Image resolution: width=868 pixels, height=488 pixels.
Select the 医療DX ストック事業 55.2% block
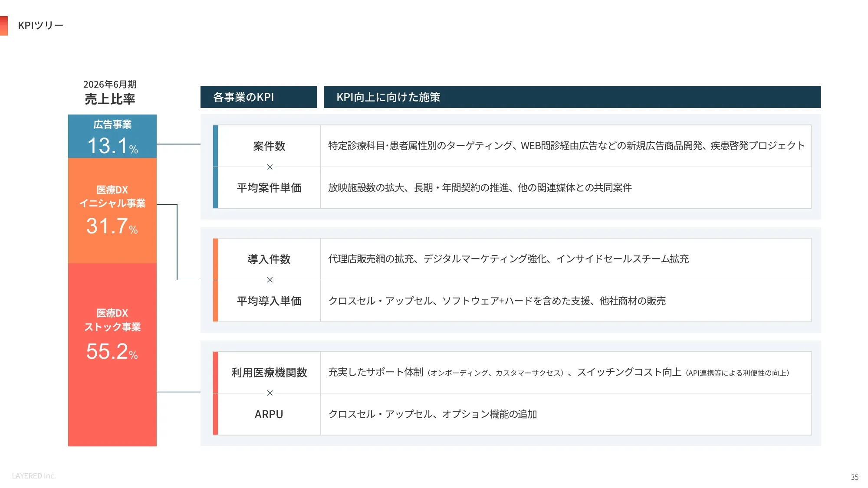point(112,354)
